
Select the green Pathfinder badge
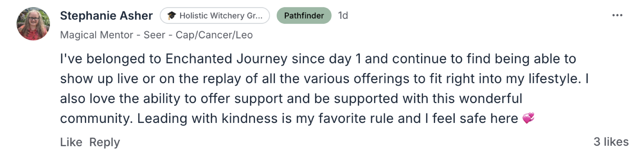[304, 15]
